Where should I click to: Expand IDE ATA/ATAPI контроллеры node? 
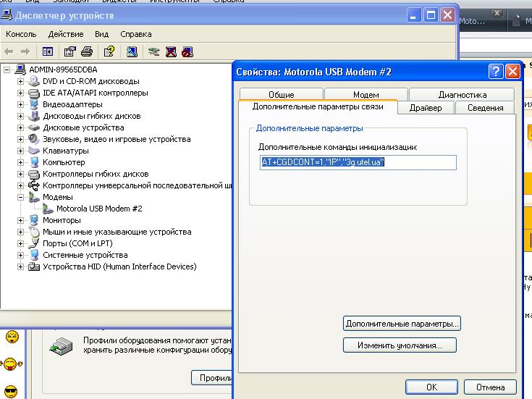pyautogui.click(x=20, y=93)
